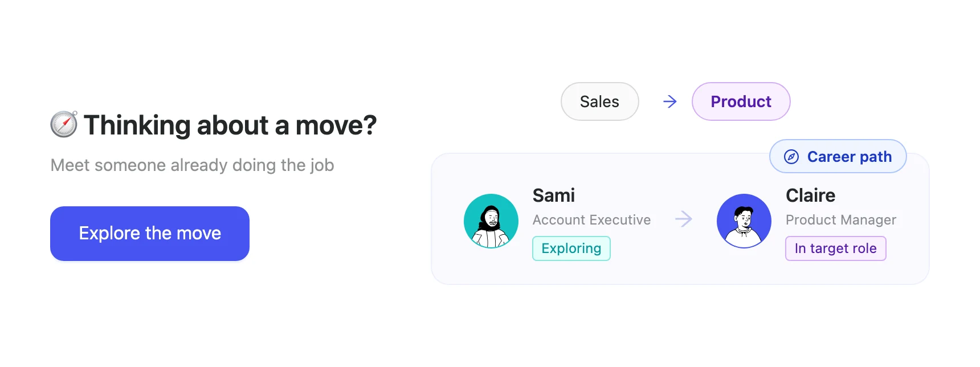Screen dimensions: 980x367
Task: Click the name Claire
Action: (811, 195)
